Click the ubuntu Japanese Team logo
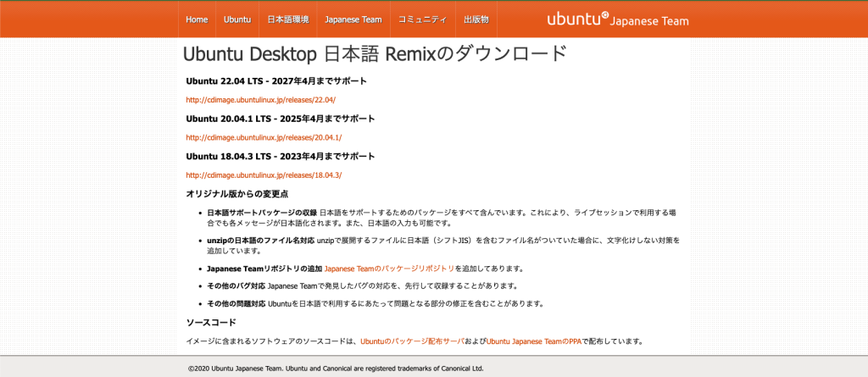This screenshot has width=868, height=377. [618, 19]
